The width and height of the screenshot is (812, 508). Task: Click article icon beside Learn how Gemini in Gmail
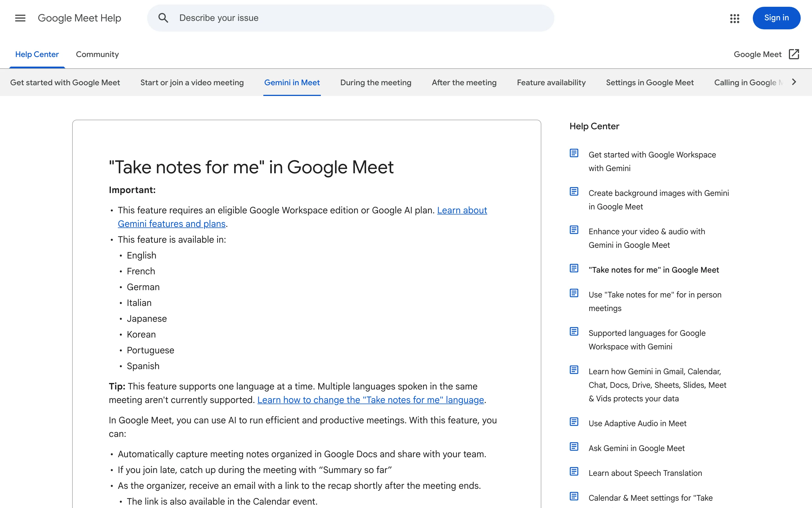[x=574, y=370]
